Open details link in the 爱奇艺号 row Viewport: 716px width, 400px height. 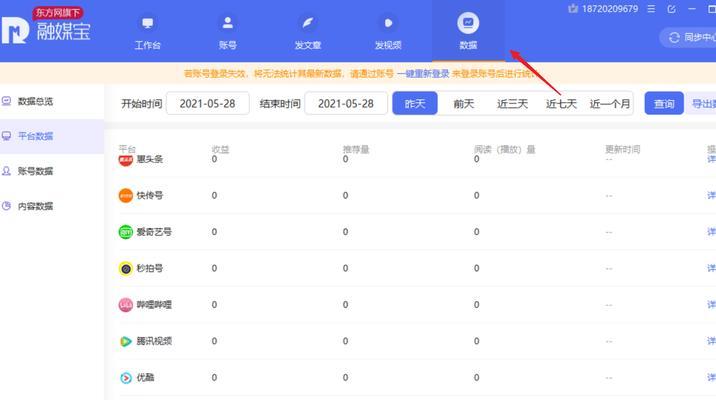click(711, 232)
